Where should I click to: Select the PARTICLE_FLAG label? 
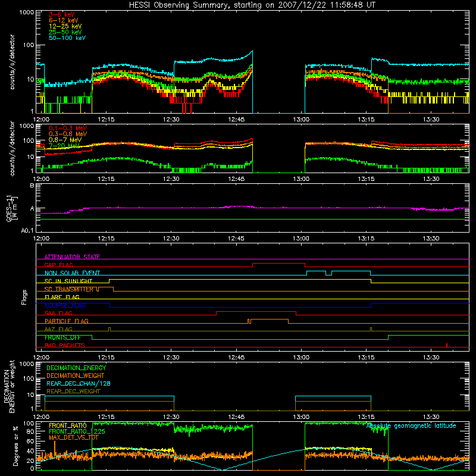click(x=67, y=321)
